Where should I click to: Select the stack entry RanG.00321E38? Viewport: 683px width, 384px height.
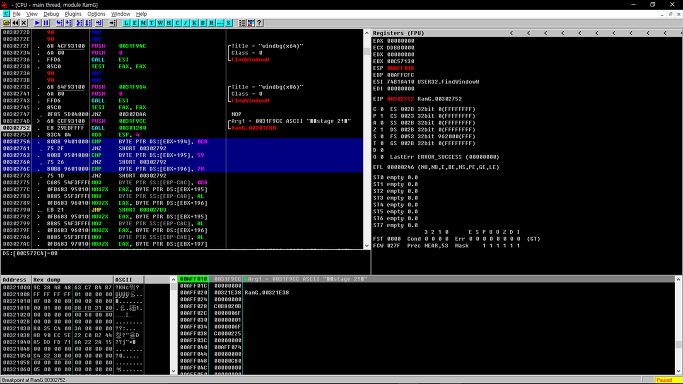(267, 293)
